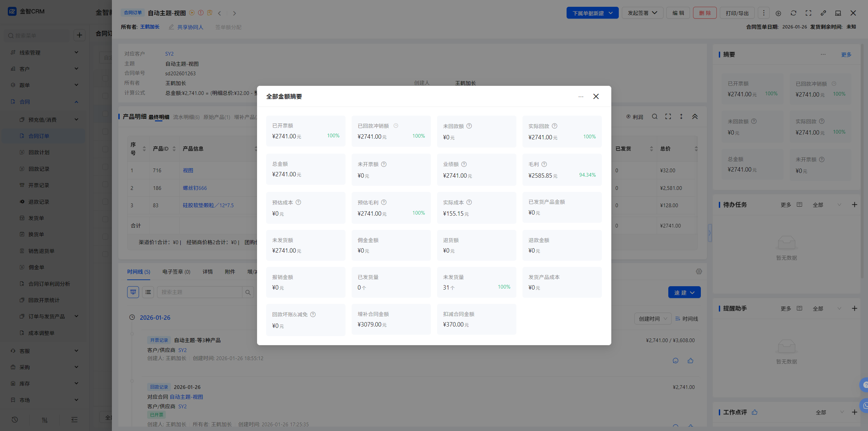Click the 搜索主题 search input field
This screenshot has width=868, height=431.
click(x=199, y=292)
